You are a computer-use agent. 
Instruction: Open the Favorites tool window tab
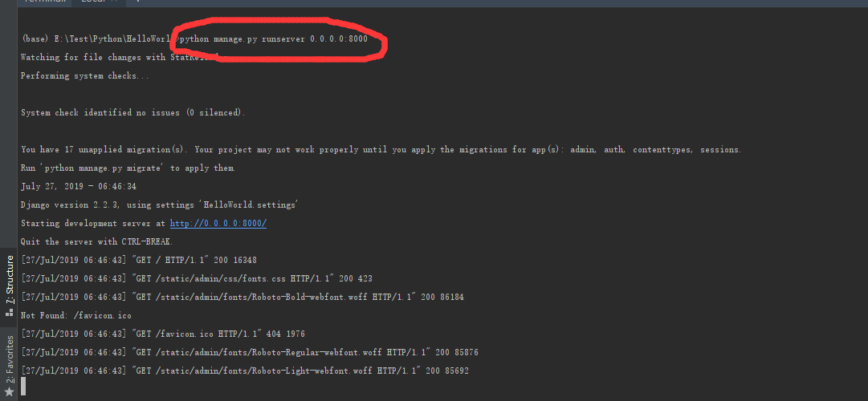coord(10,357)
